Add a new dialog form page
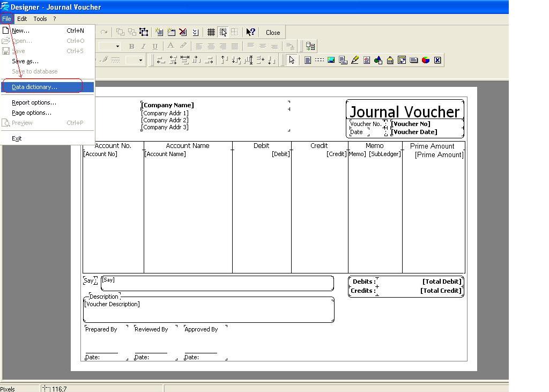Viewport: 549px width, 392px height. 171,32
